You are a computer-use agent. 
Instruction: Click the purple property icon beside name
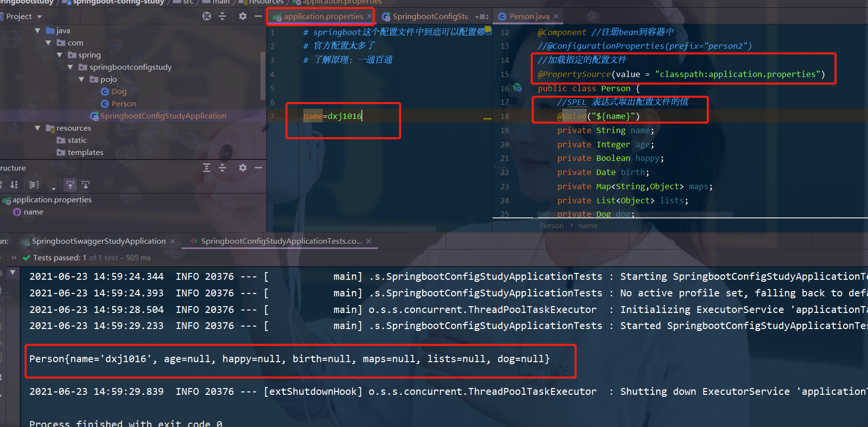[x=17, y=212]
